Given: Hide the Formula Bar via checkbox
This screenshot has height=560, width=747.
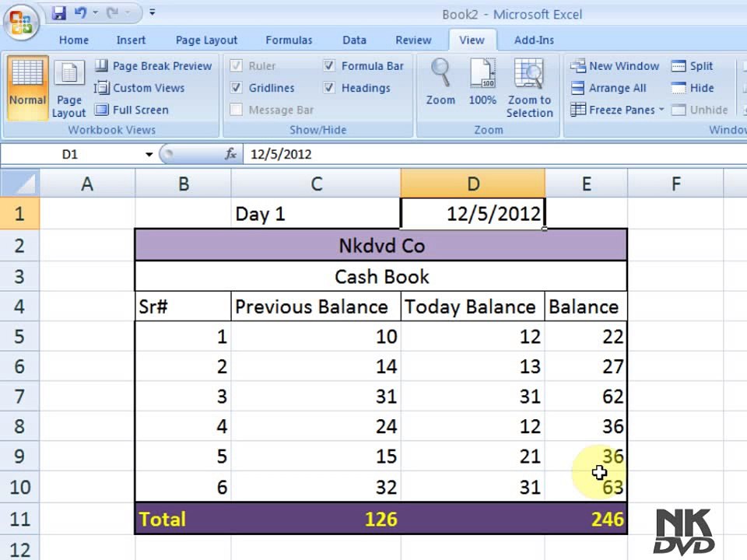Looking at the screenshot, I should [328, 65].
